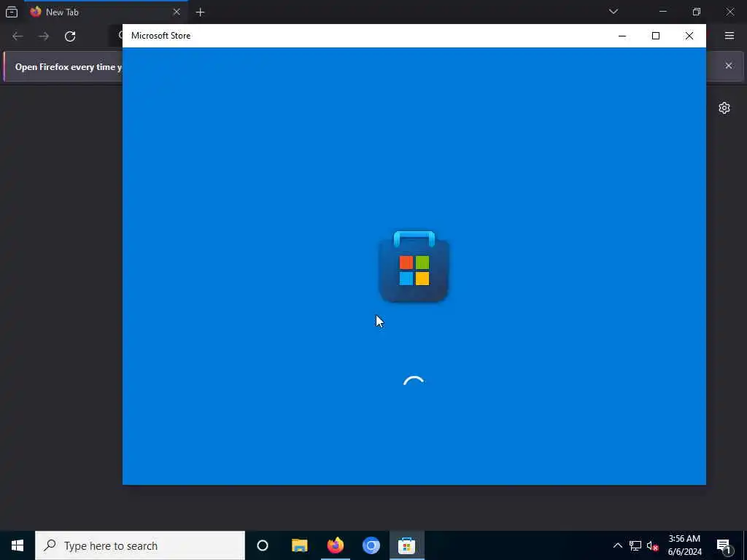
Task: Close the New Tab tab in Firefox
Action: pyautogui.click(x=177, y=12)
